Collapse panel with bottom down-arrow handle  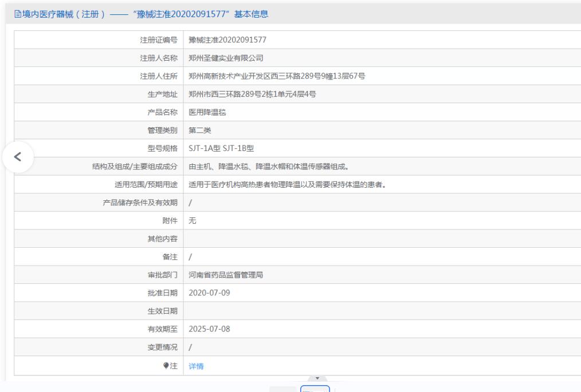[317, 378]
